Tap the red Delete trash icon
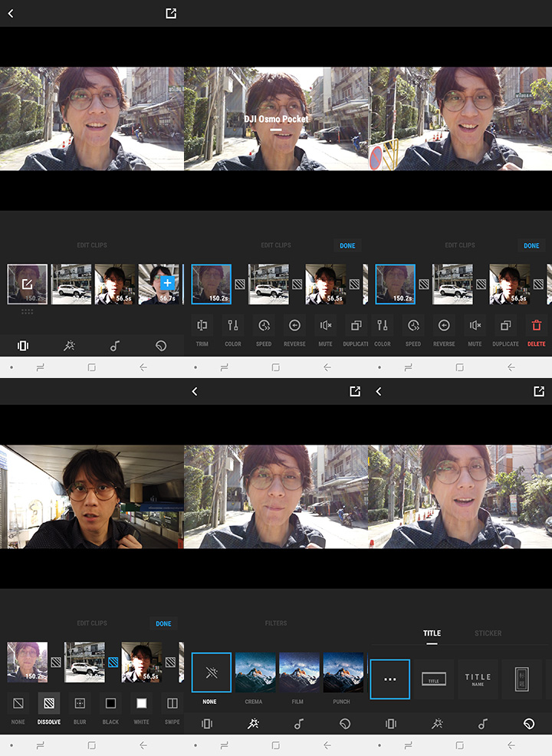552x756 pixels. [537, 326]
